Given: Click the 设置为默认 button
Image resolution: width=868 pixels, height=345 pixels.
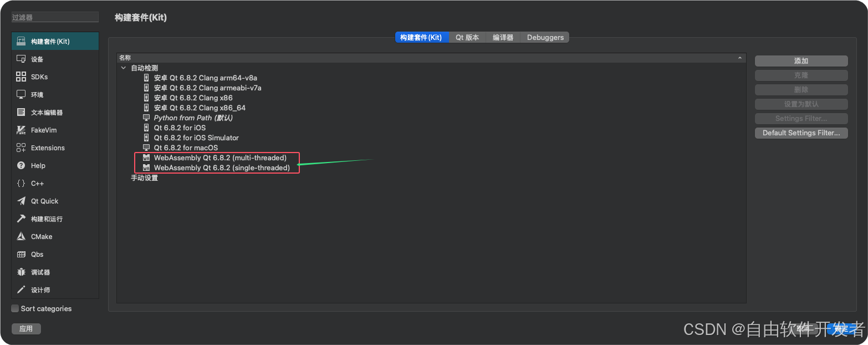Looking at the screenshot, I should click(801, 104).
